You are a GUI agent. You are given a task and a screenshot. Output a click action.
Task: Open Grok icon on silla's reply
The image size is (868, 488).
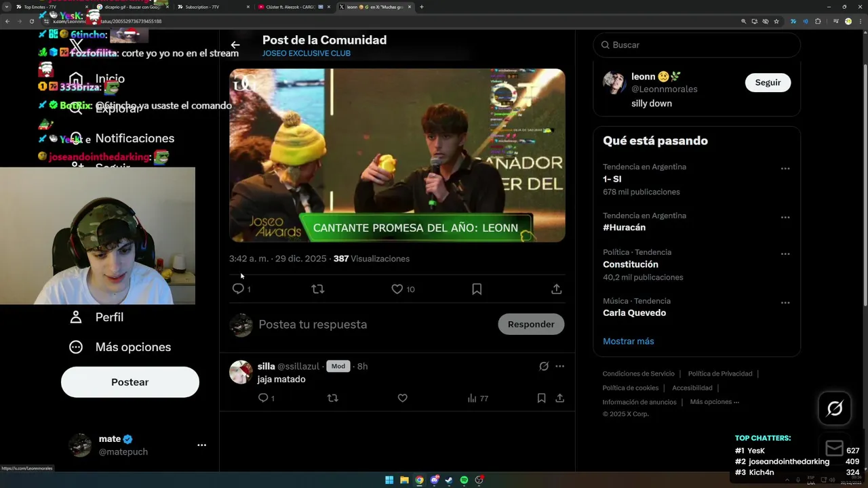point(543,366)
